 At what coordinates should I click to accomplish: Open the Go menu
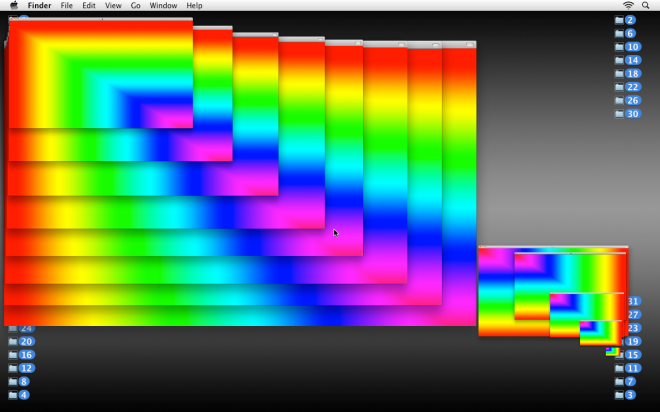tap(135, 6)
